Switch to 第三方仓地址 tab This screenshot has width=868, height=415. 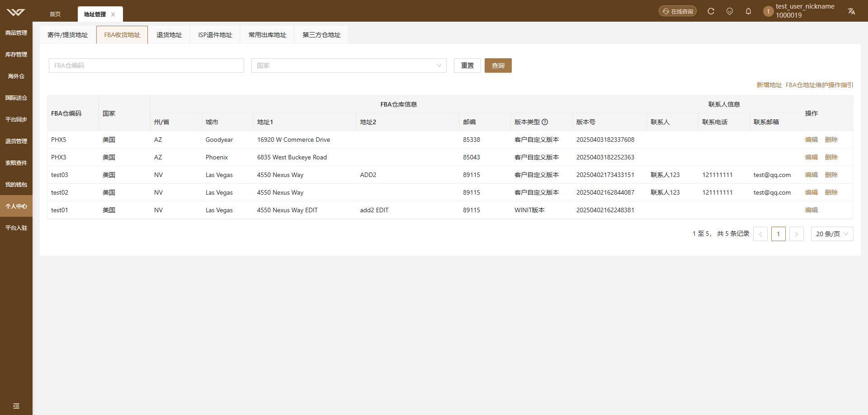coord(321,35)
